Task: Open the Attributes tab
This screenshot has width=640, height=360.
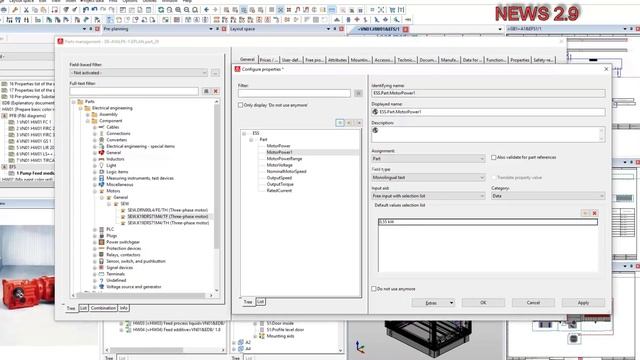Action: pyautogui.click(x=337, y=60)
